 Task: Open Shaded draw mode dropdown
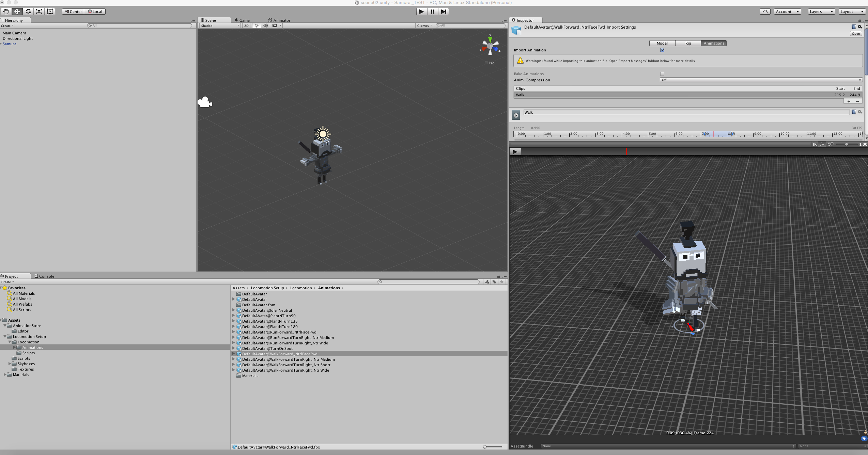point(220,26)
